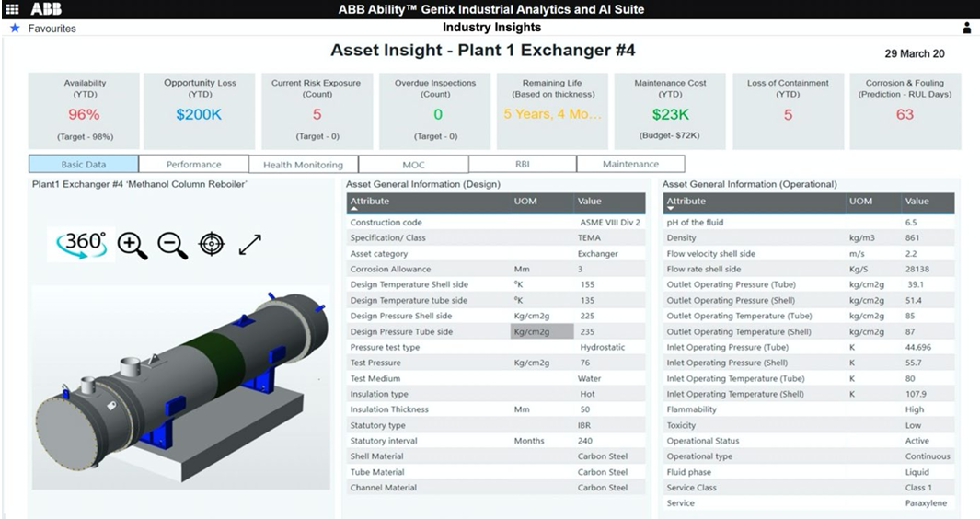Click the blue Favourites star icon

(14, 29)
